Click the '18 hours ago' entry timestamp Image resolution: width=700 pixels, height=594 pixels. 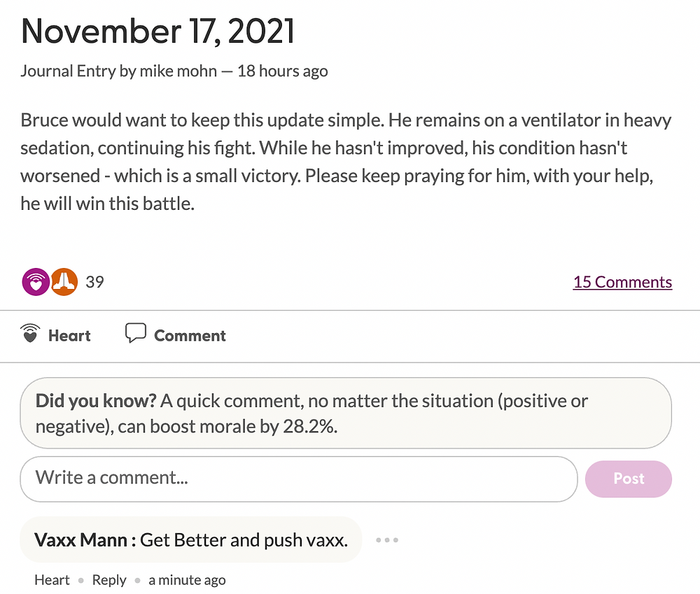click(x=283, y=71)
